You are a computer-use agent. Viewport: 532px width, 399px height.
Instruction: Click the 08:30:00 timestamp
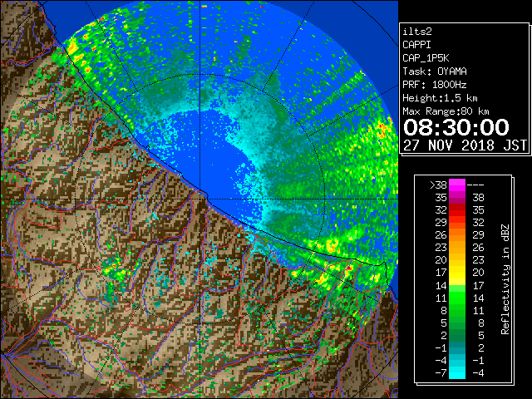click(x=456, y=127)
